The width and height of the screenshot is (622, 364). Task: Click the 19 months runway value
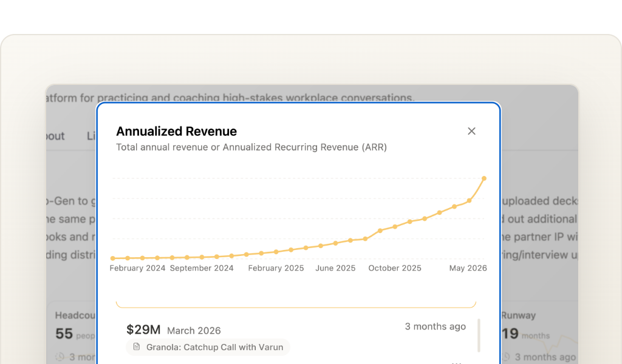[x=510, y=334]
